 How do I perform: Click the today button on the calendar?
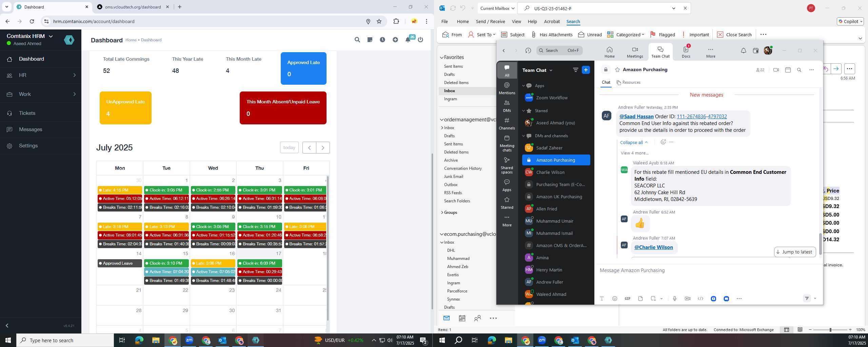(x=289, y=147)
